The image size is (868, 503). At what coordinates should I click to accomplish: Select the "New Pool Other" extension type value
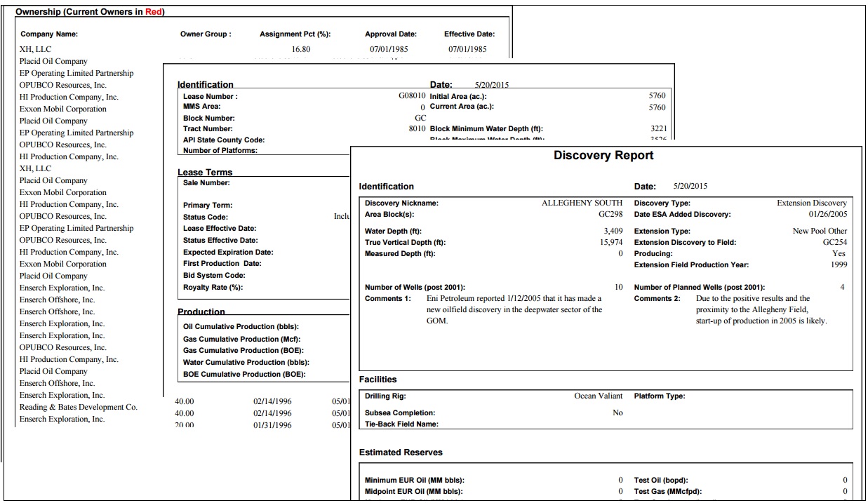click(820, 232)
